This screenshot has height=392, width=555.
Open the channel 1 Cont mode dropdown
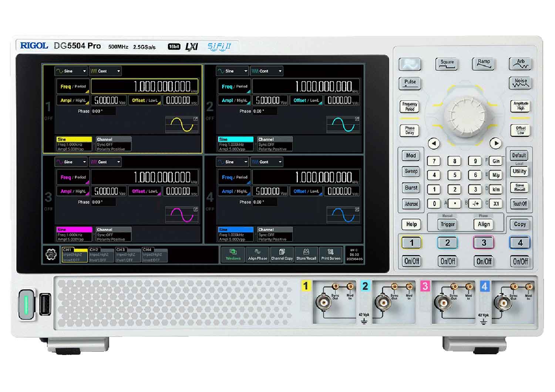105,71
